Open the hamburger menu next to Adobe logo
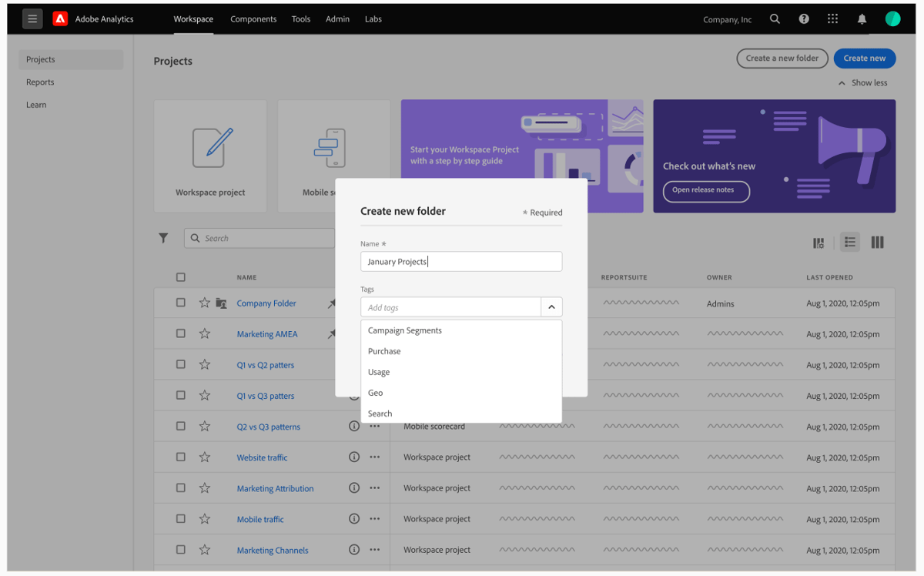 (32, 18)
